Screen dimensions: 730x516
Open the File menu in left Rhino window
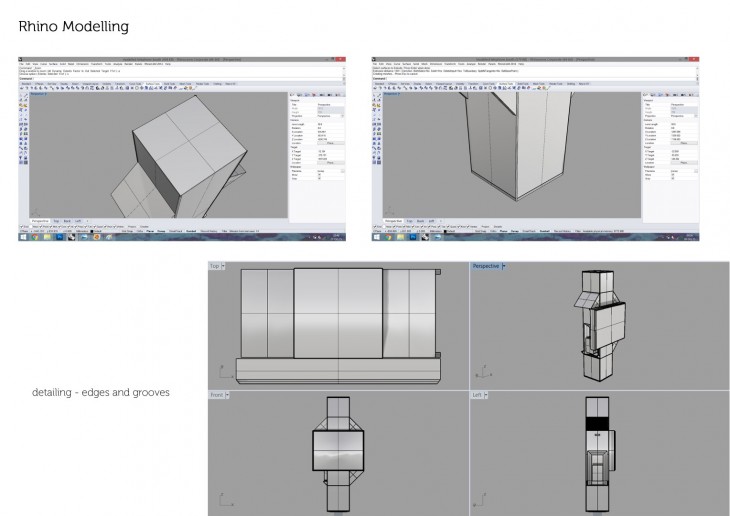pyautogui.click(x=21, y=63)
